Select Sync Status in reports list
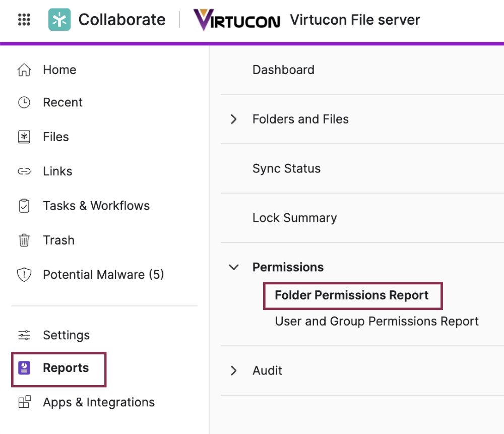Viewport: 504px width, 434px height. 286,169
